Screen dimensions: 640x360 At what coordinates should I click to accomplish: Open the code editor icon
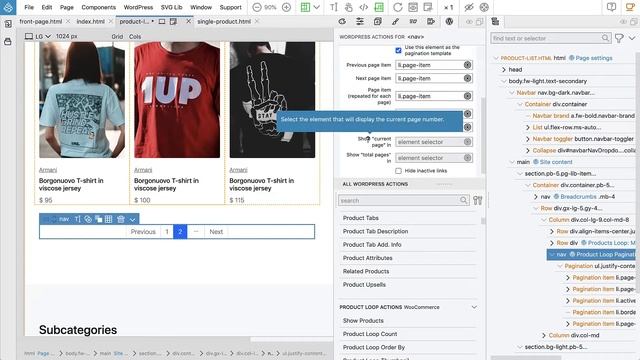364,7
